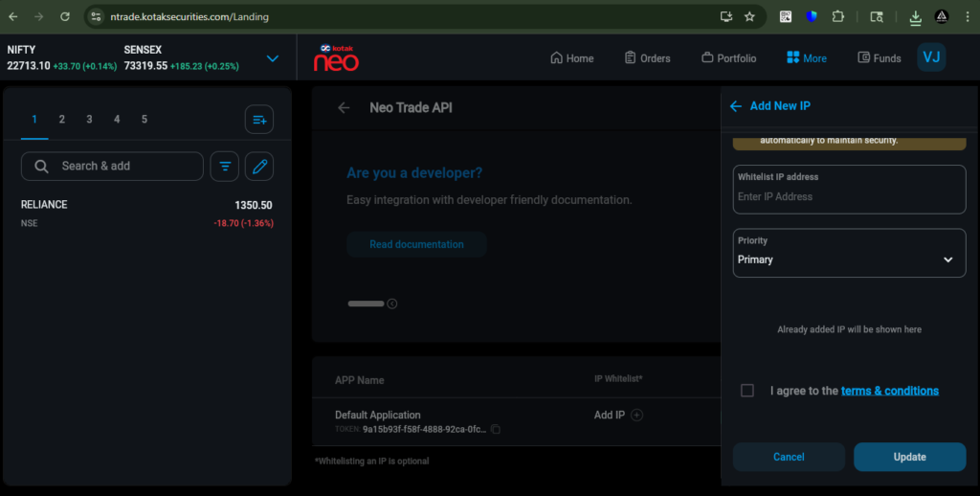980x496 pixels.
Task: Open the More menu
Action: point(806,58)
